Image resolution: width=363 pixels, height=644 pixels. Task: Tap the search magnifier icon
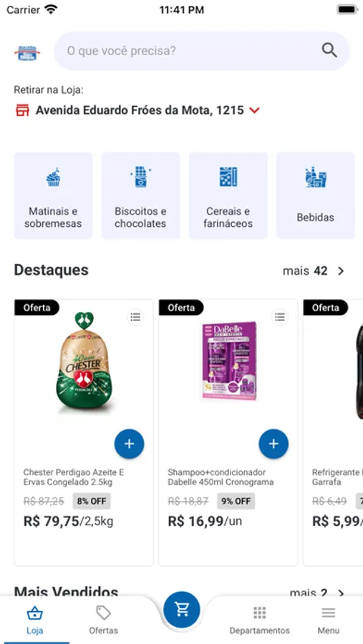pyautogui.click(x=329, y=51)
